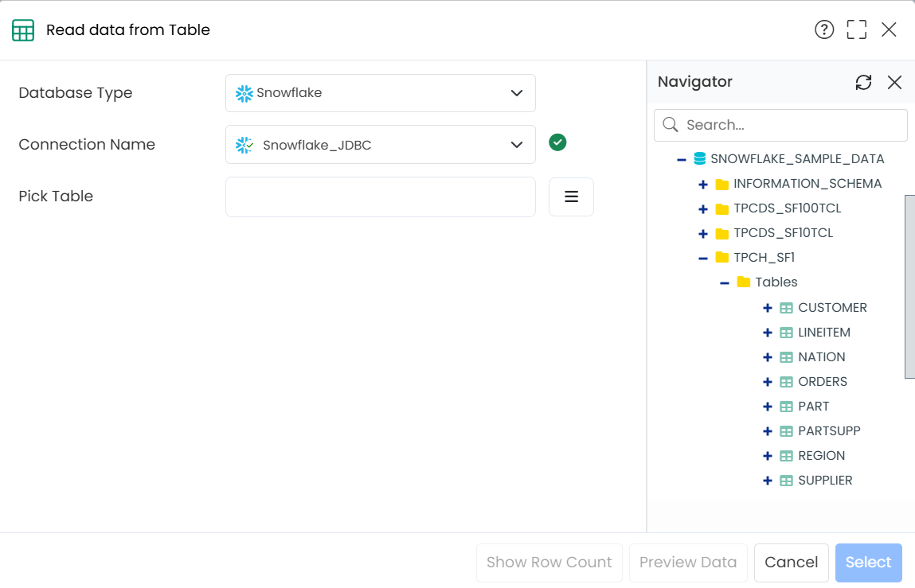The height and width of the screenshot is (588, 915).
Task: Click the REGION table icon
Action: (786, 456)
